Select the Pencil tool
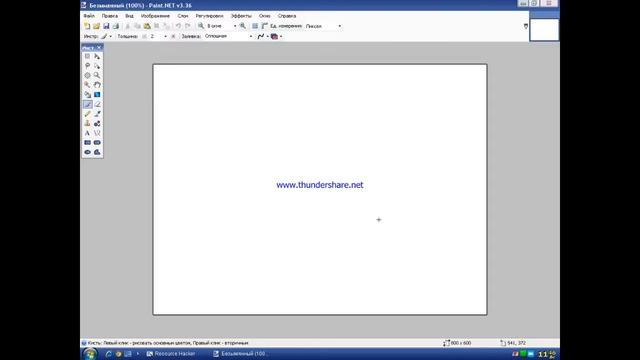This screenshot has width=640, height=360. tap(87, 114)
